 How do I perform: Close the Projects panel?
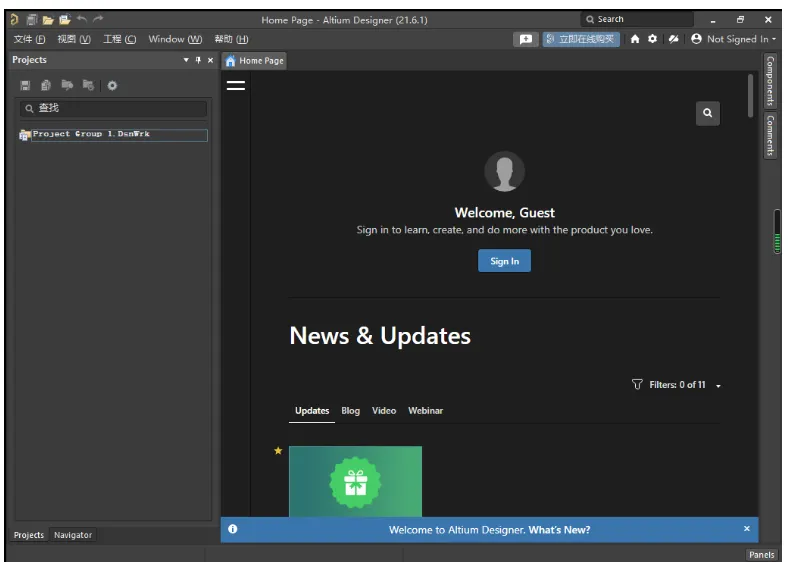point(211,60)
